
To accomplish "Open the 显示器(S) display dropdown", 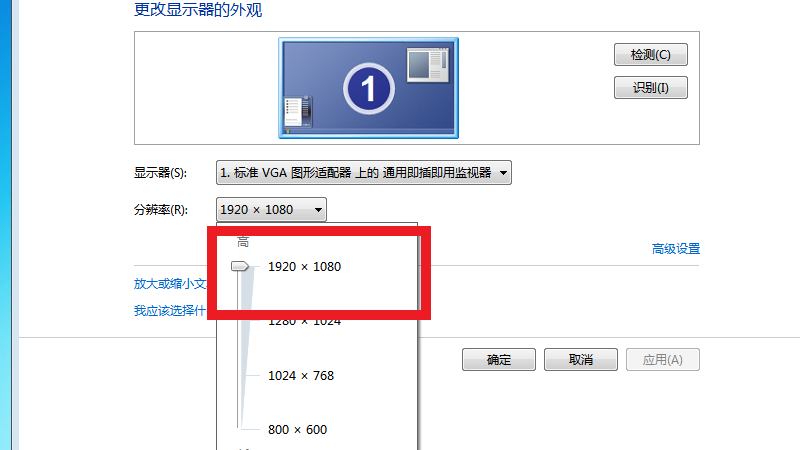I will [x=364, y=173].
